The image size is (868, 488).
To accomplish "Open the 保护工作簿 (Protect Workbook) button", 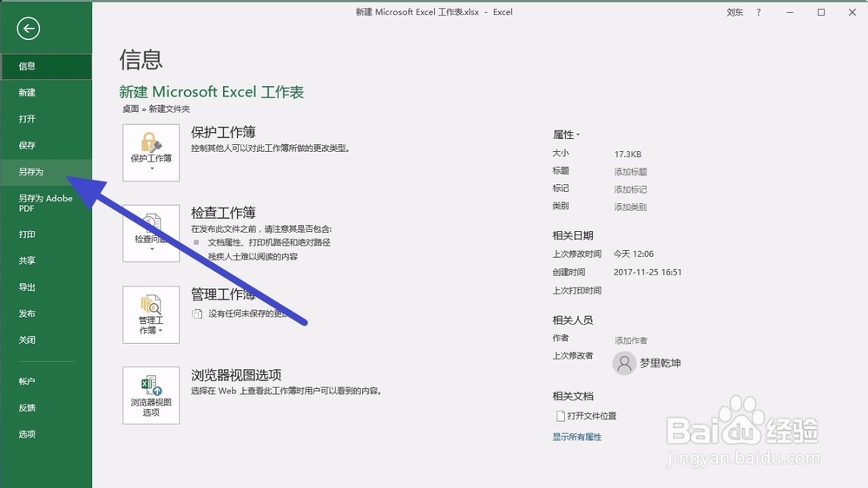I will click(x=151, y=152).
